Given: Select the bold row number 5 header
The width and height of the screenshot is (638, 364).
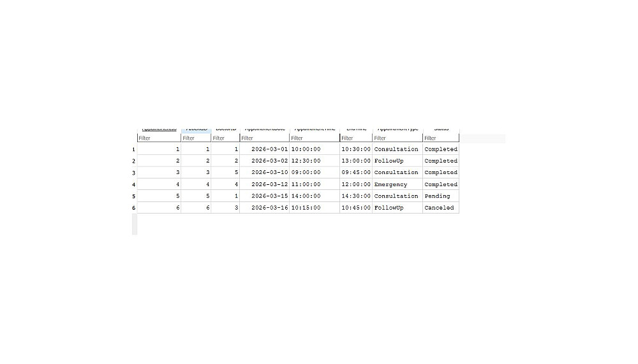Looking at the screenshot, I should point(134,196).
